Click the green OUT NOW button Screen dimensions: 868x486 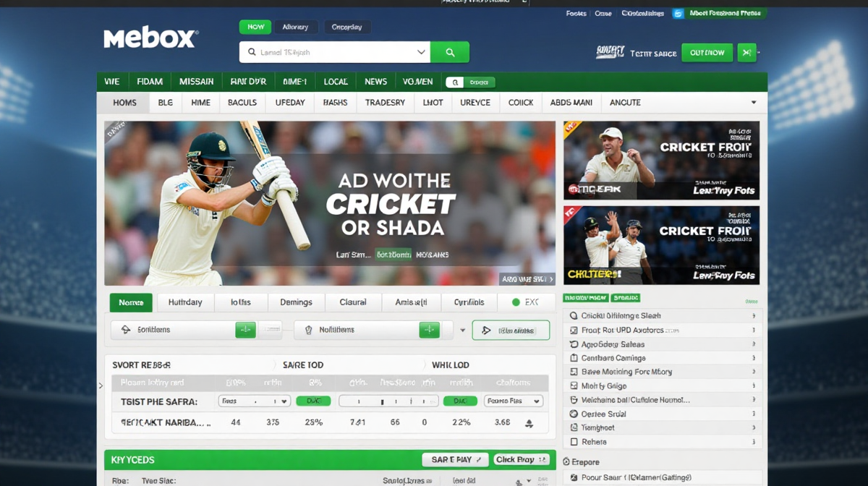707,52
